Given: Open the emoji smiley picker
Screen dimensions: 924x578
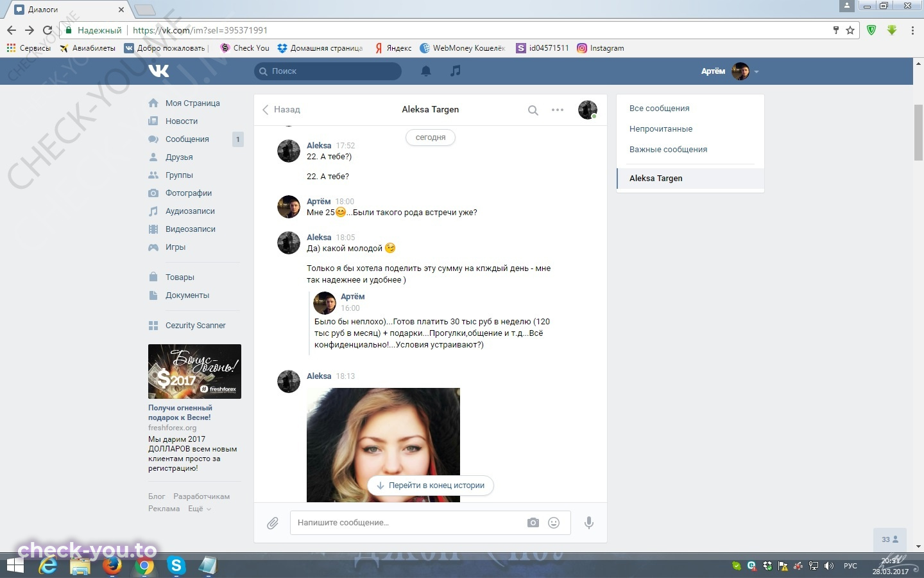Looking at the screenshot, I should point(554,523).
